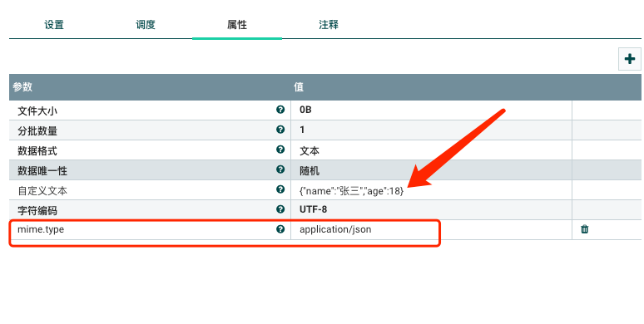The height and width of the screenshot is (324, 644).
Task: Show help for 数据唯一性 property
Action: (x=280, y=169)
